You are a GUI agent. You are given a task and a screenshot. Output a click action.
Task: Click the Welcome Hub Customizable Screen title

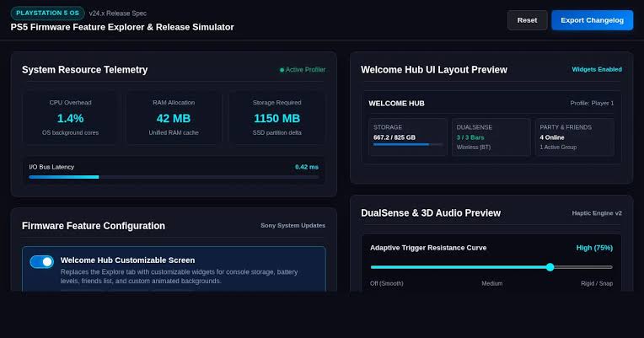(x=128, y=260)
